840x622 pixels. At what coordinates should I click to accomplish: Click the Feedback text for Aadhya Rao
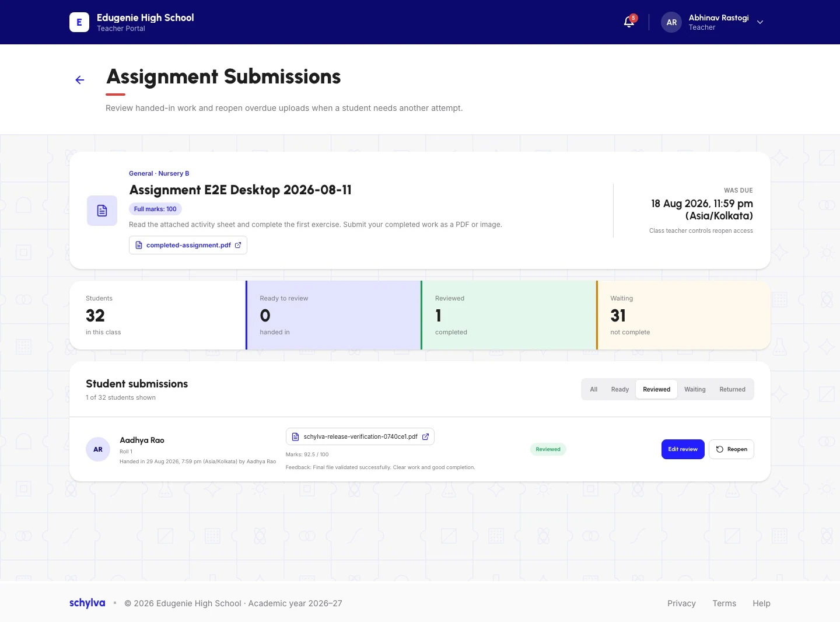[x=380, y=467]
